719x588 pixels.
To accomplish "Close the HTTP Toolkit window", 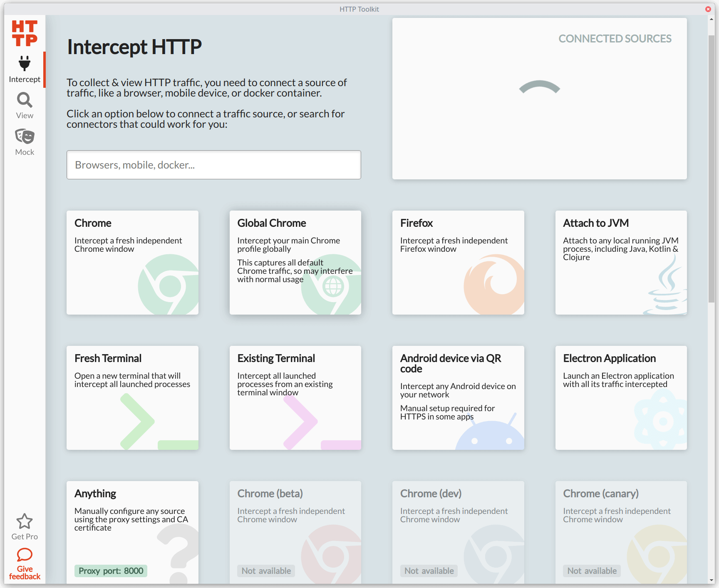I will click(708, 9).
